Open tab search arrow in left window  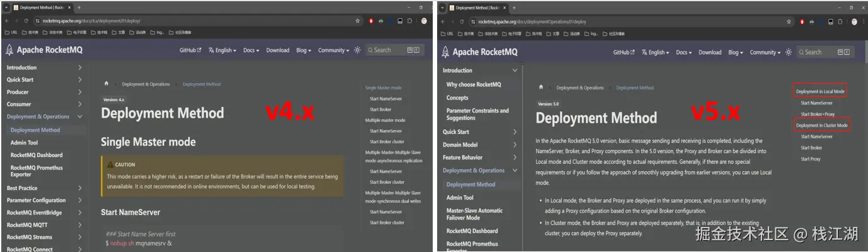coord(6,8)
